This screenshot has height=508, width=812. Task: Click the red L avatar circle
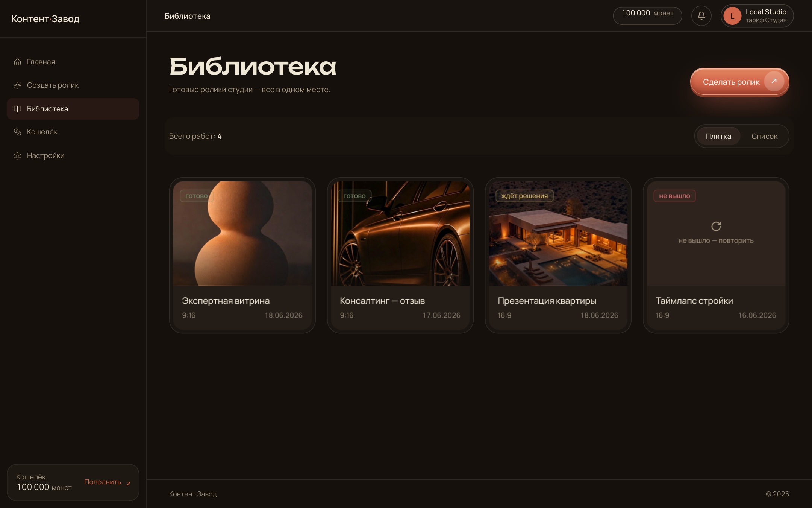732,16
